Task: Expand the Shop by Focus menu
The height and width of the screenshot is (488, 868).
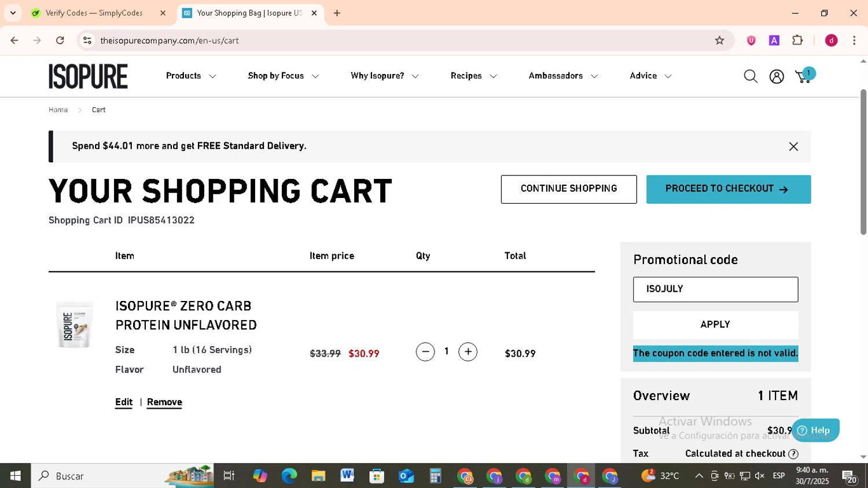Action: tap(283, 76)
